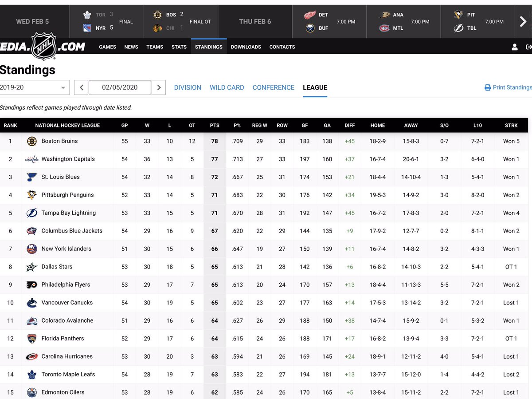Viewport: 532px width, 399px height.
Task: Sort table by GP column header
Action: point(125,126)
